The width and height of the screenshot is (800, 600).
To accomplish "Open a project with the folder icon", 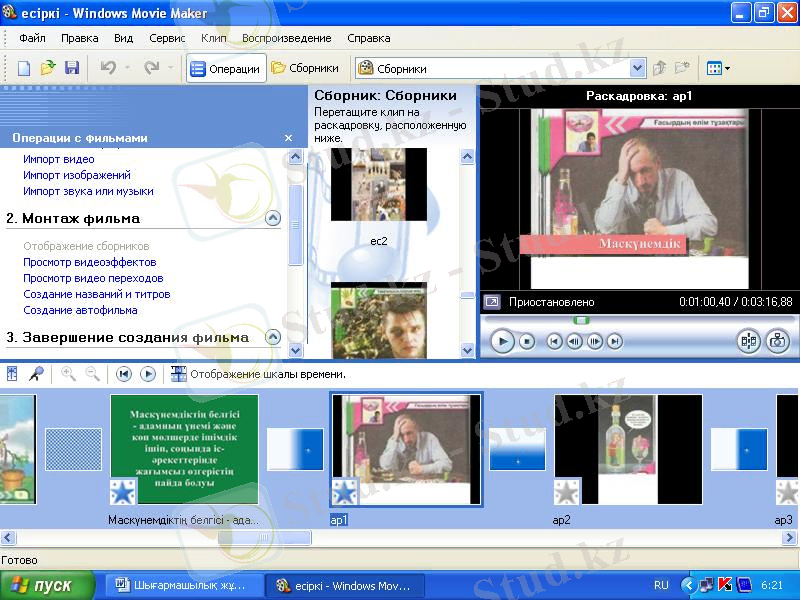I will tap(47, 69).
